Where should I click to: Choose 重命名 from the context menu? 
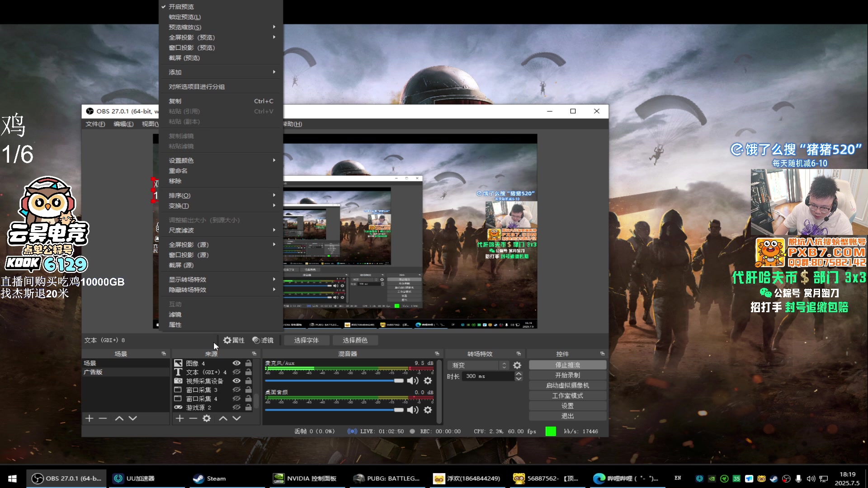(221, 171)
